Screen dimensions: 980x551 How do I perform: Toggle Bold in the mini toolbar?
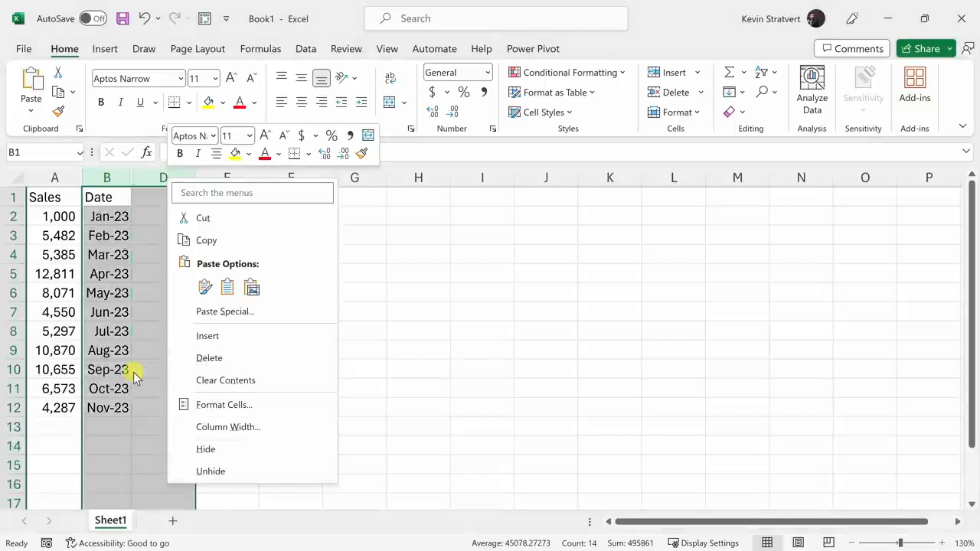pos(180,154)
